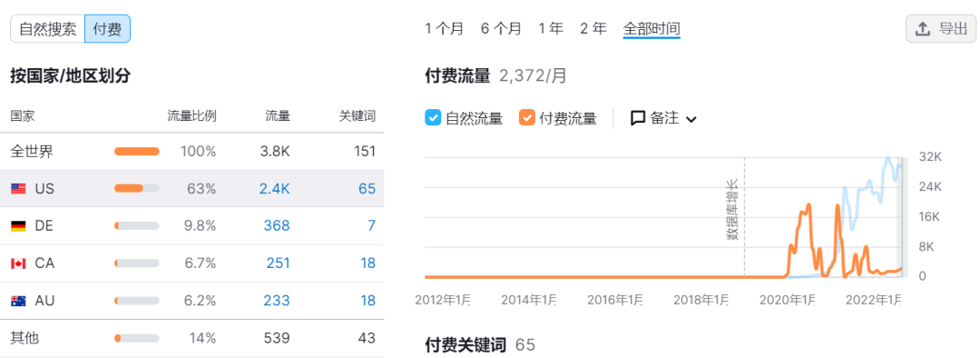
Task: Click the 付费流量 heading
Action: 457,76
